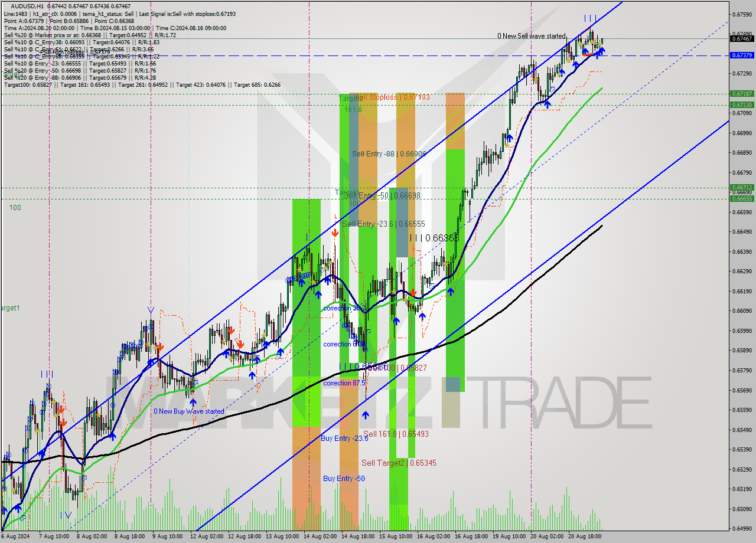
Task: Click the '15 Aug 10:00' time axis label
Action: pos(396,537)
